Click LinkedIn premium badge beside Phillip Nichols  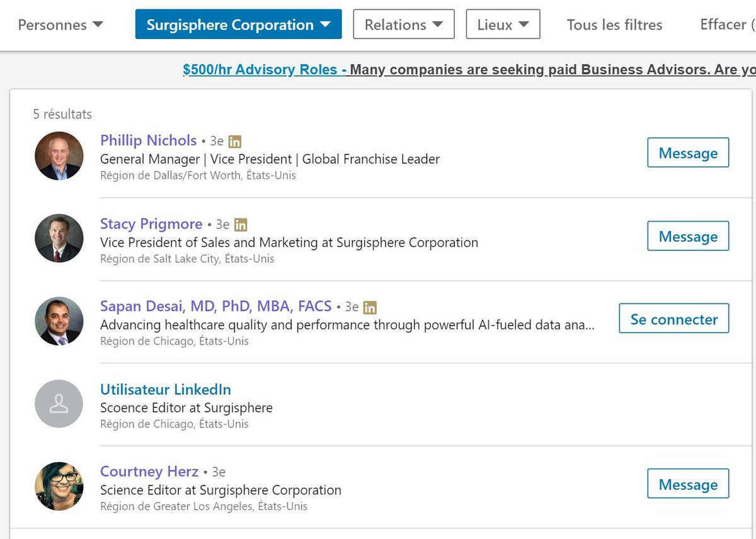click(235, 141)
